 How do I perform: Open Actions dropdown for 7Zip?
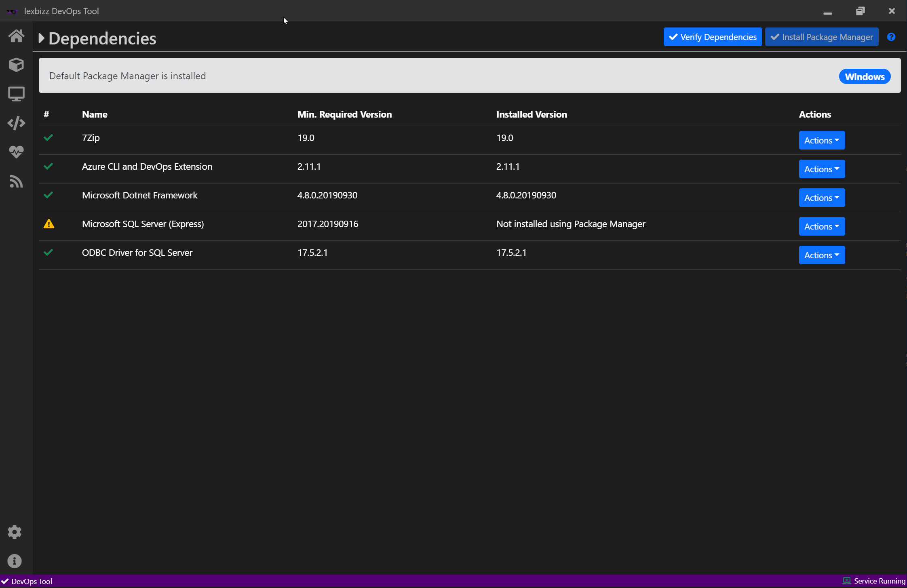821,140
